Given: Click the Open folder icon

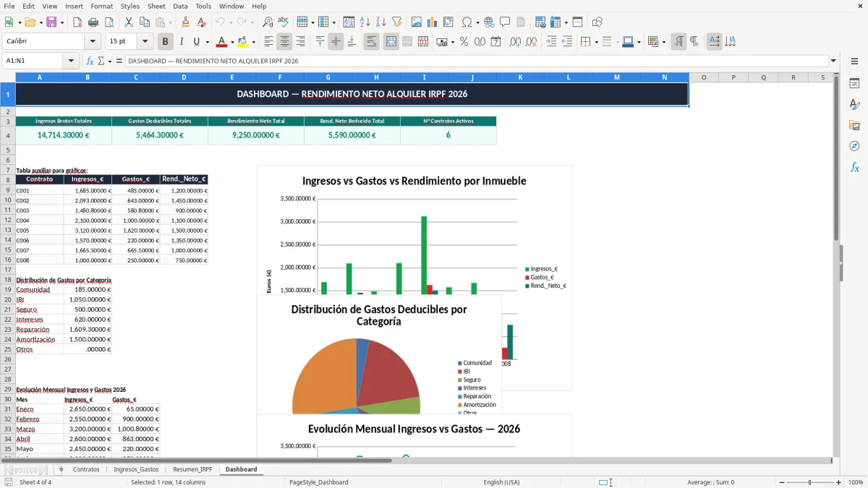Looking at the screenshot, I should click(29, 22).
